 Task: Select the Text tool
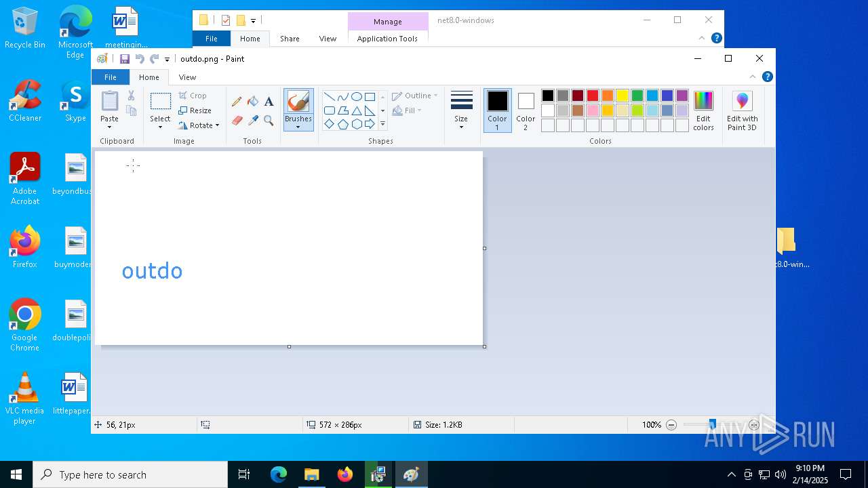tap(269, 102)
